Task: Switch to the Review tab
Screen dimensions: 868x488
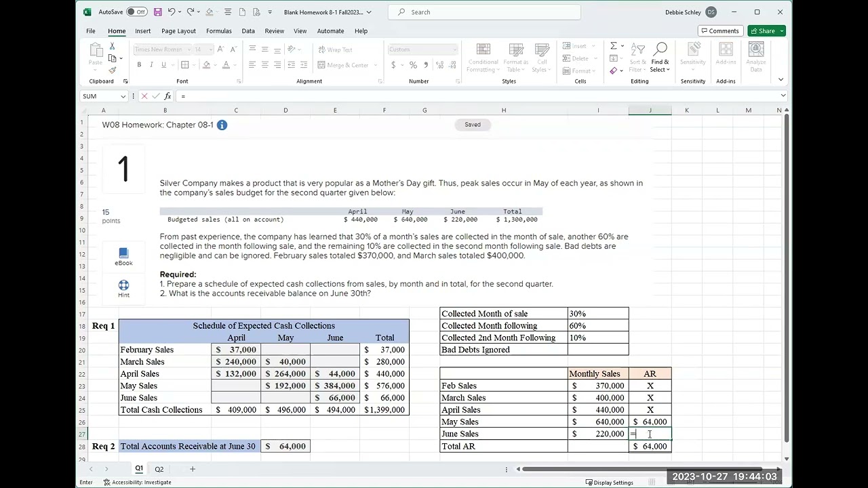Action: pyautogui.click(x=274, y=31)
